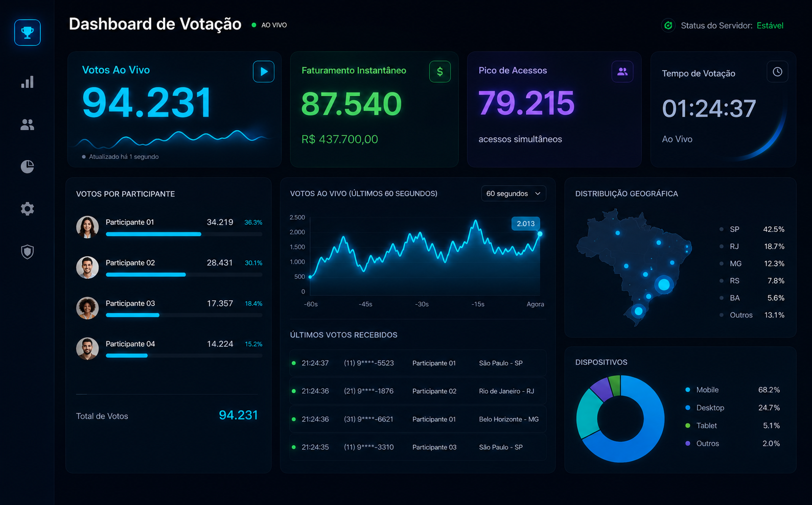This screenshot has width=812, height=505.
Task: Open the settings gear sidebar icon
Action: 28,209
